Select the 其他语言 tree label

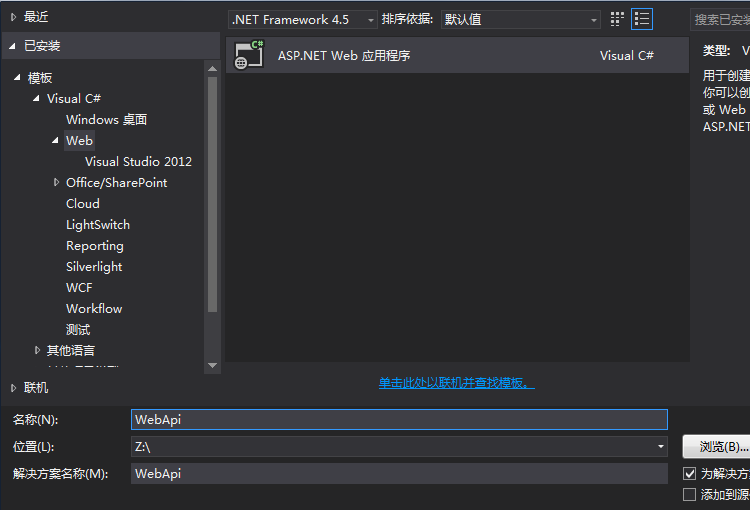pyautogui.click(x=71, y=351)
